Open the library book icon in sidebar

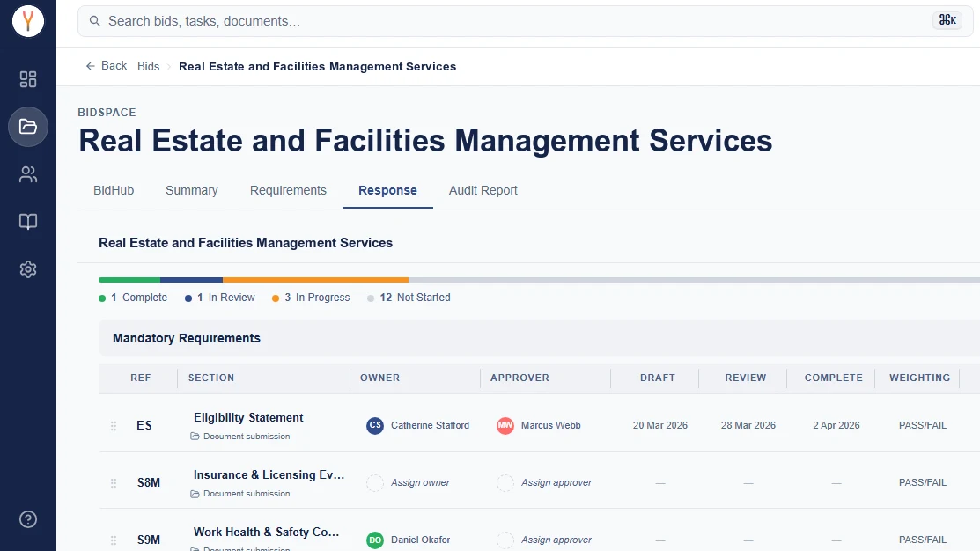28,222
